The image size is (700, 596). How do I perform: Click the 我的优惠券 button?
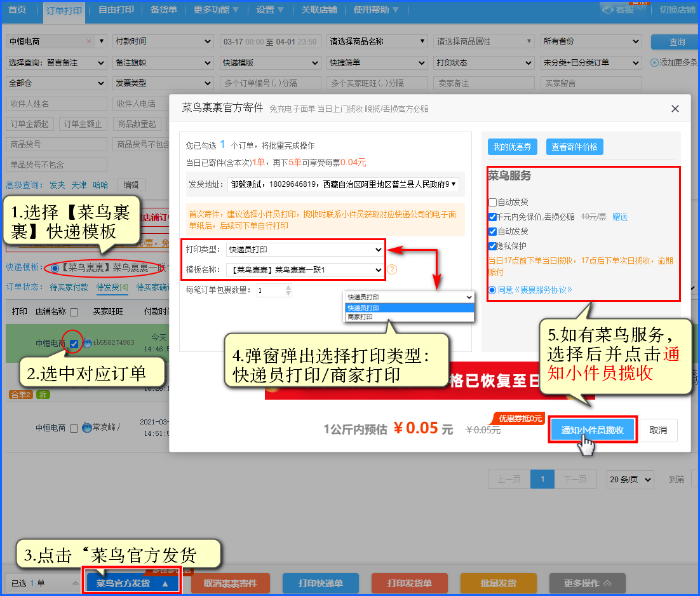[x=512, y=147]
